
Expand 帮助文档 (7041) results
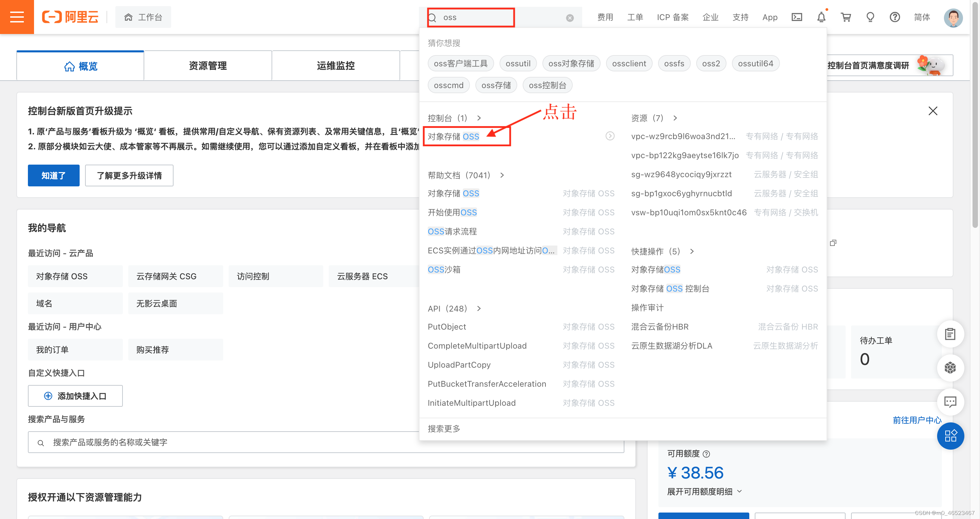465,175
